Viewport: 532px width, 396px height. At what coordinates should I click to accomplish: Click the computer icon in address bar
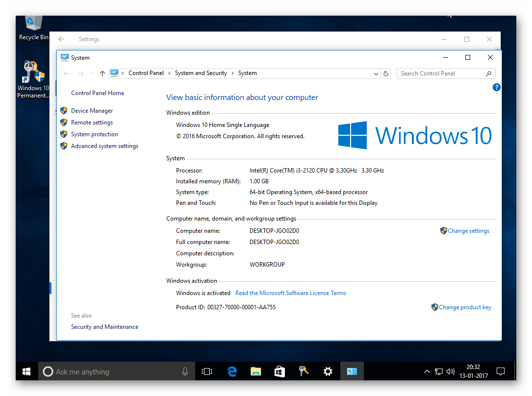[114, 73]
